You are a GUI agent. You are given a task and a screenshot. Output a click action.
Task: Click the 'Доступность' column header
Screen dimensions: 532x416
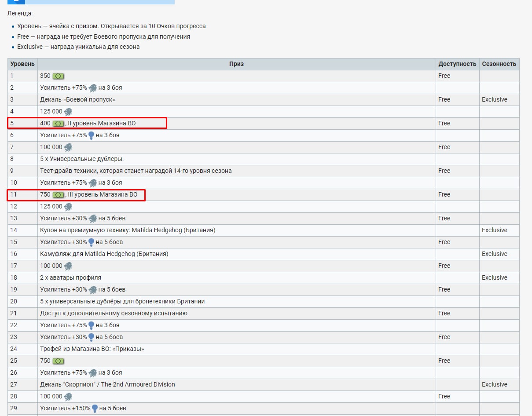click(x=457, y=64)
